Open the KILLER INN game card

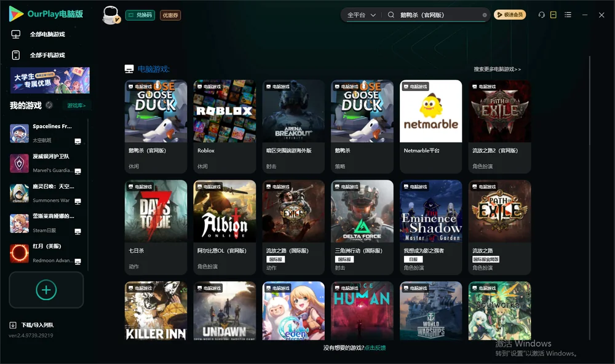tap(156, 311)
